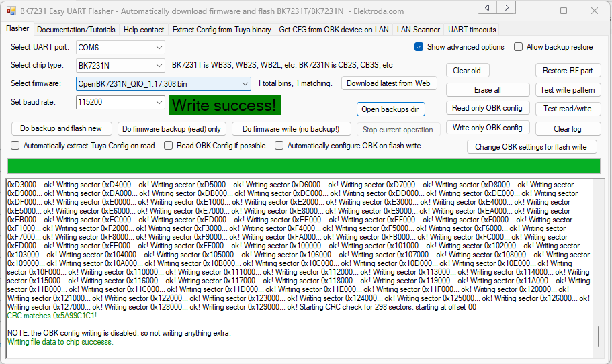Click the Clear old button
The image size is (612, 364).
point(467,71)
